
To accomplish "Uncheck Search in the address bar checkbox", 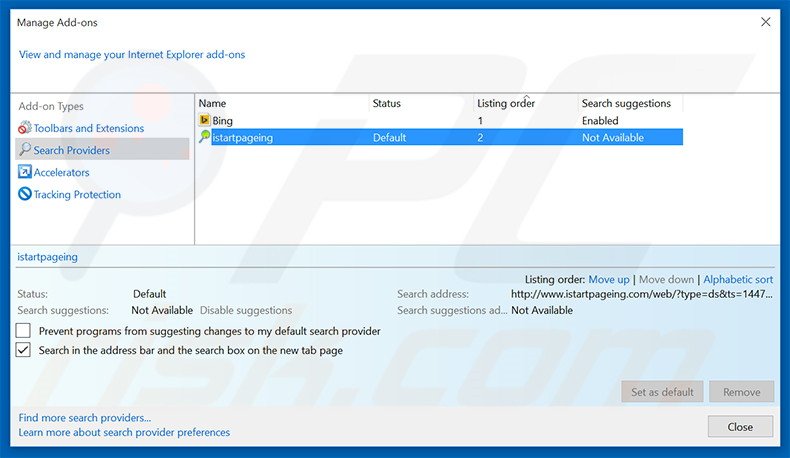I will [23, 350].
